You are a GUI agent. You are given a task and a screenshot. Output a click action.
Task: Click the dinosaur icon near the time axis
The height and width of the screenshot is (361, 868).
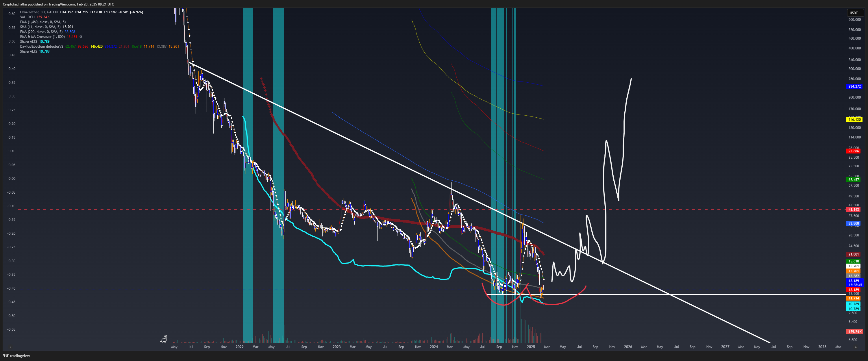coord(163,339)
